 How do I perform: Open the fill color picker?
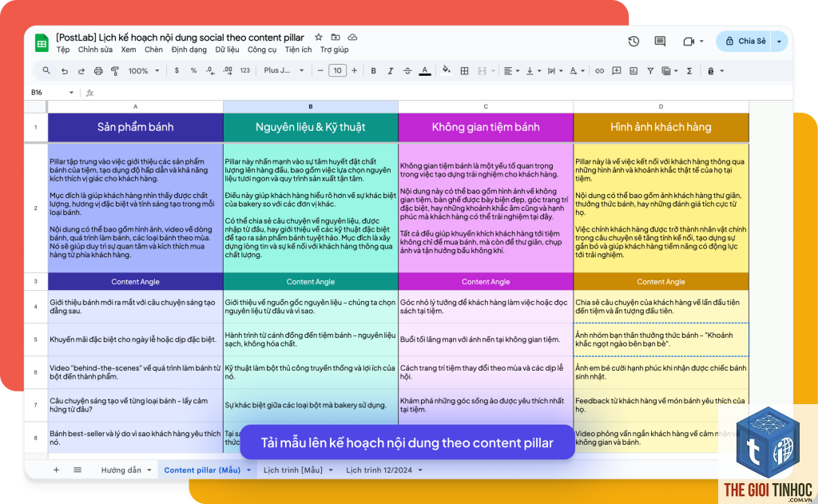click(x=446, y=70)
